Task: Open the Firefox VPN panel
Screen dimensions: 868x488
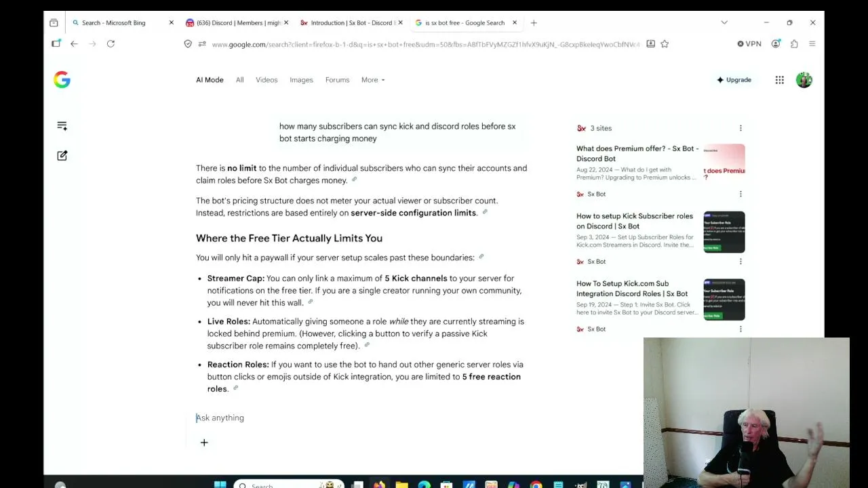Action: point(749,43)
